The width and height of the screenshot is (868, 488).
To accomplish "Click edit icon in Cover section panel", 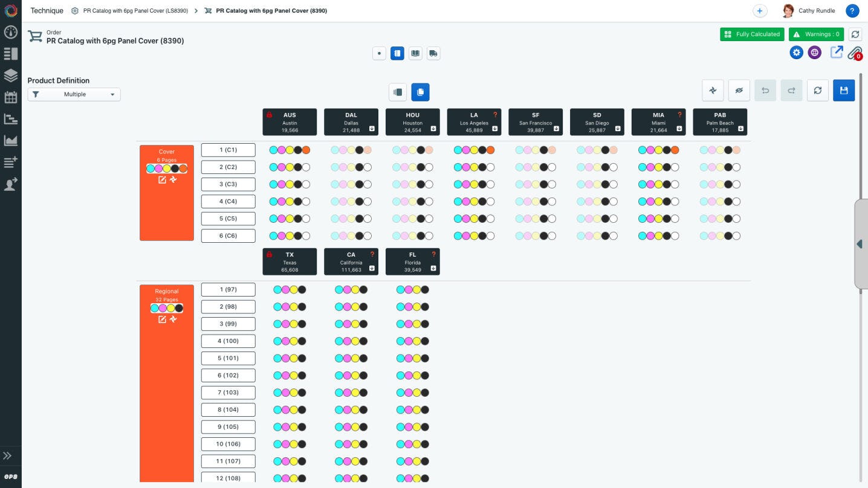I will [x=162, y=180].
